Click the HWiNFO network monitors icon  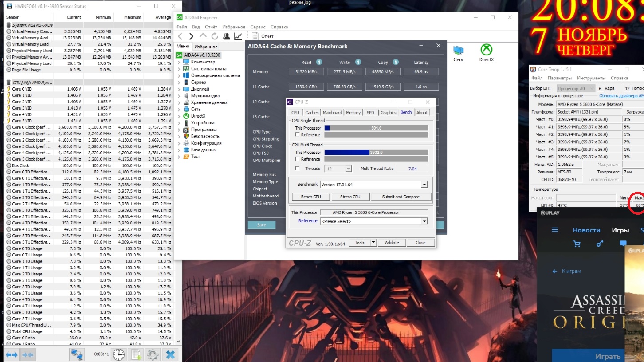coord(77,354)
